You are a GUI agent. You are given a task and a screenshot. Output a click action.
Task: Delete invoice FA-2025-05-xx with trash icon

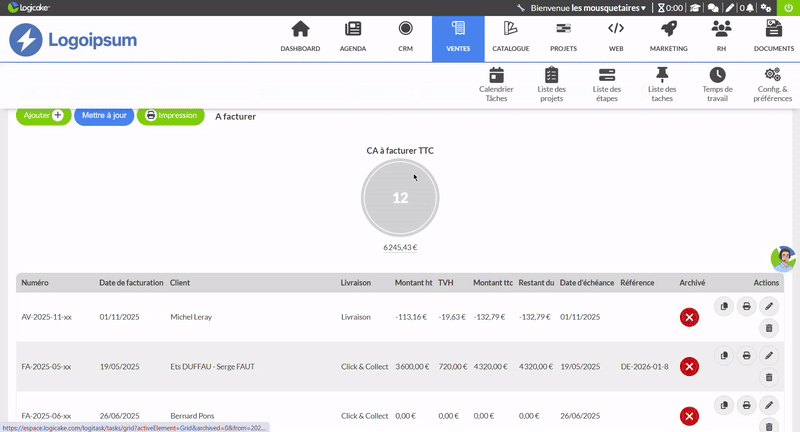click(x=769, y=377)
